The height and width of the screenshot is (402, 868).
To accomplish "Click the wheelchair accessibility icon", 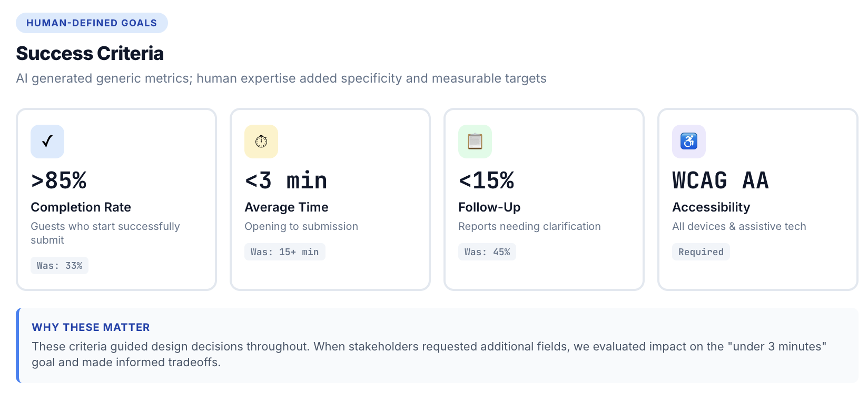I will tap(689, 142).
